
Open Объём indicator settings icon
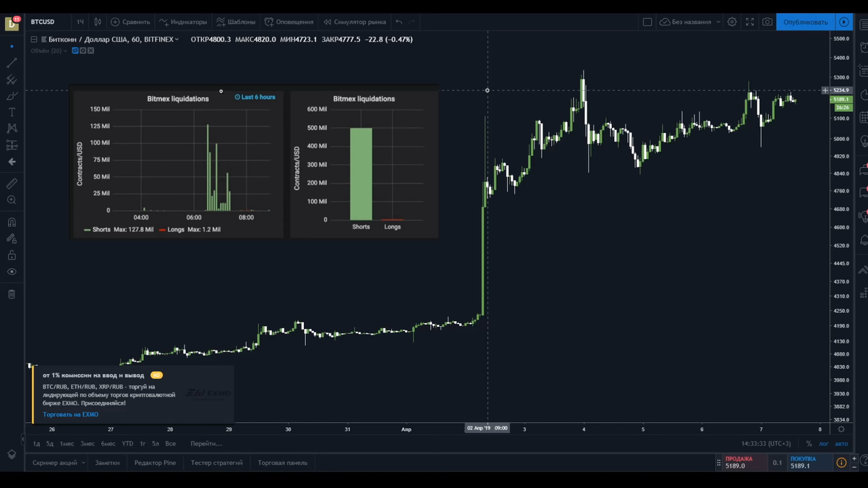tap(83, 51)
